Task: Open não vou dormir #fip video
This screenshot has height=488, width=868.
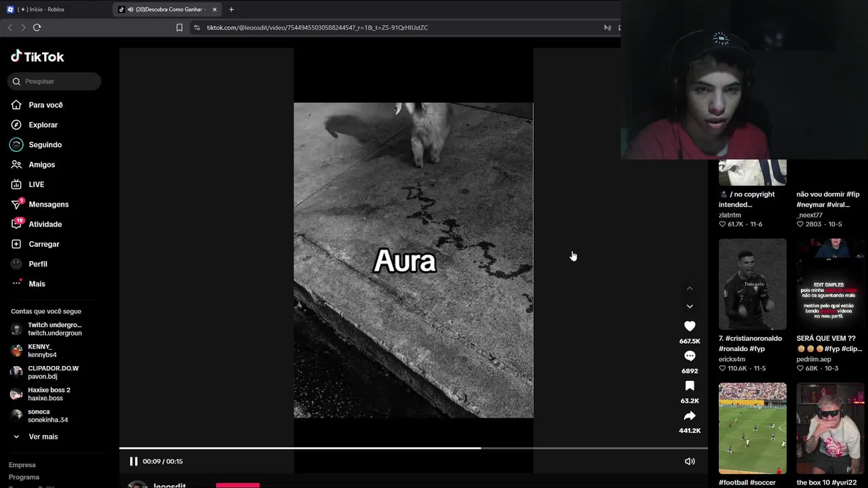Action: tap(828, 199)
